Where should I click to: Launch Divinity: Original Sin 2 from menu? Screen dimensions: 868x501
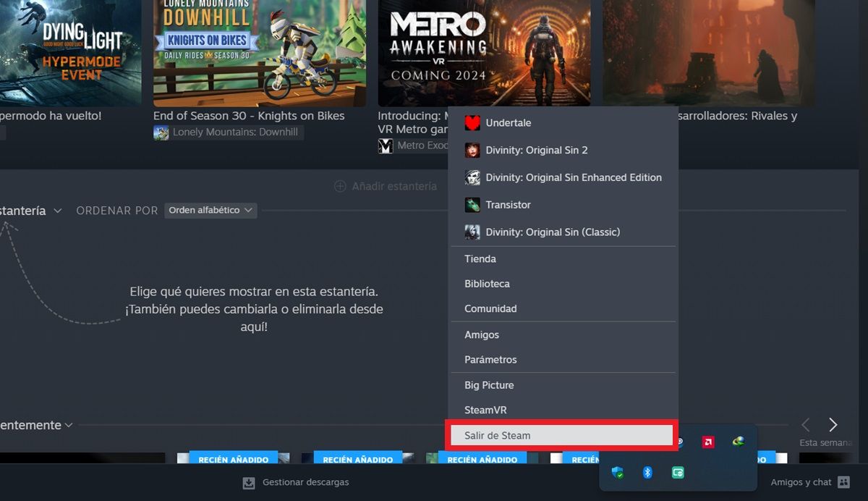tap(563, 150)
